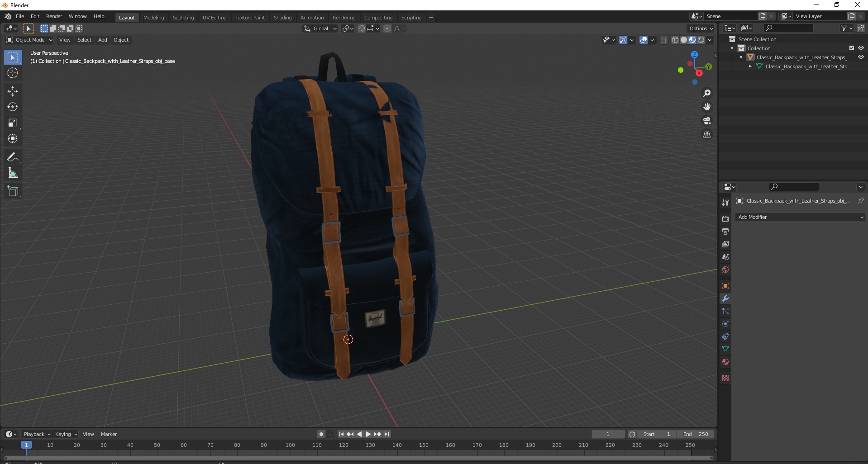The height and width of the screenshot is (464, 868).
Task: Open Object properties tab
Action: [x=725, y=286]
